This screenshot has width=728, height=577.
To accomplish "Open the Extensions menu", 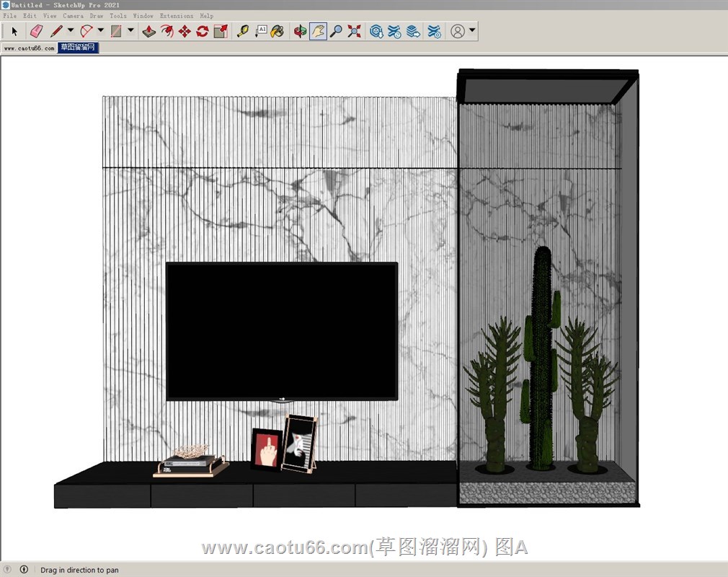I will (176, 15).
